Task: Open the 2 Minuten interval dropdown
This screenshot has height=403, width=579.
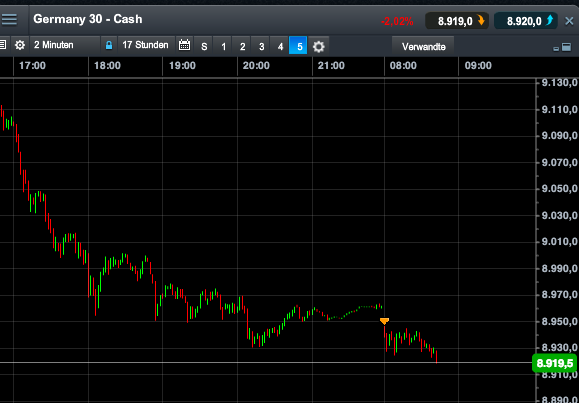Action: (x=65, y=45)
